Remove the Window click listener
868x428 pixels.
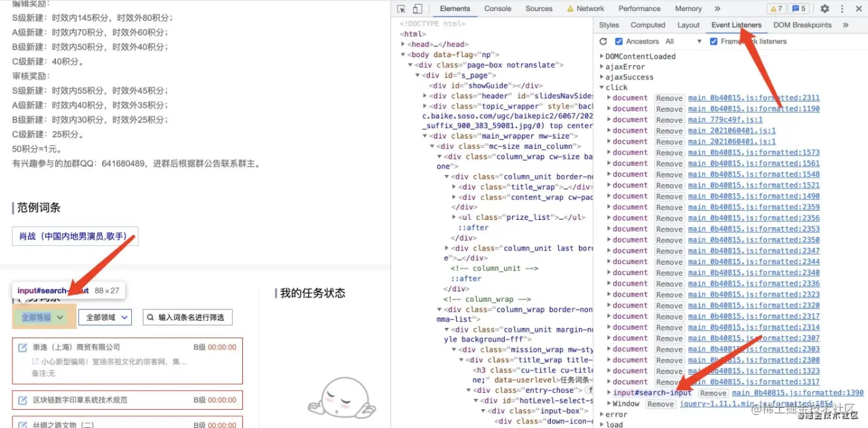[660, 404]
